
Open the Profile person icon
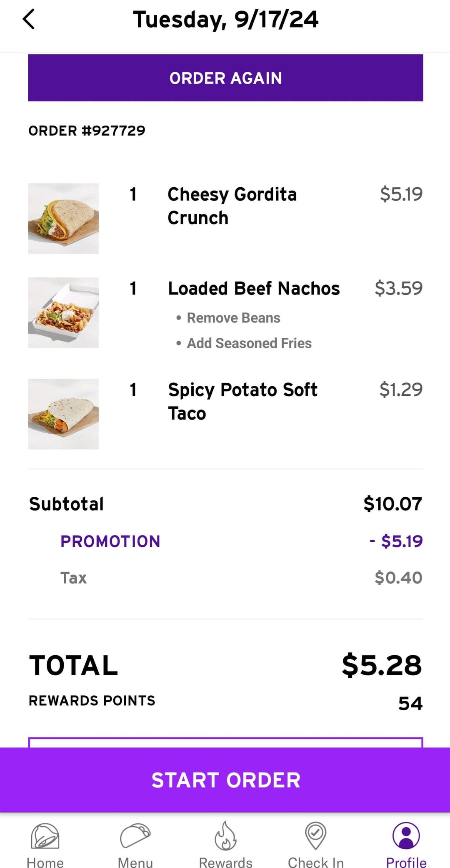tap(406, 836)
